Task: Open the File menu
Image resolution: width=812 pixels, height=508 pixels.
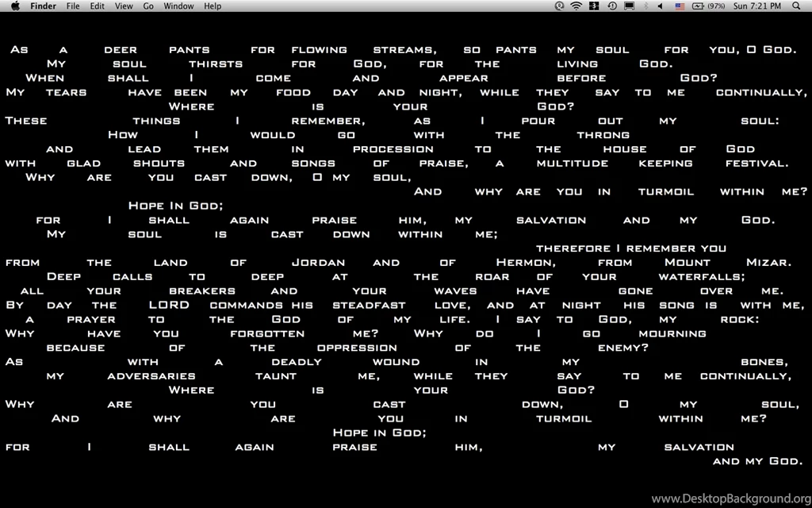Action: [x=73, y=6]
